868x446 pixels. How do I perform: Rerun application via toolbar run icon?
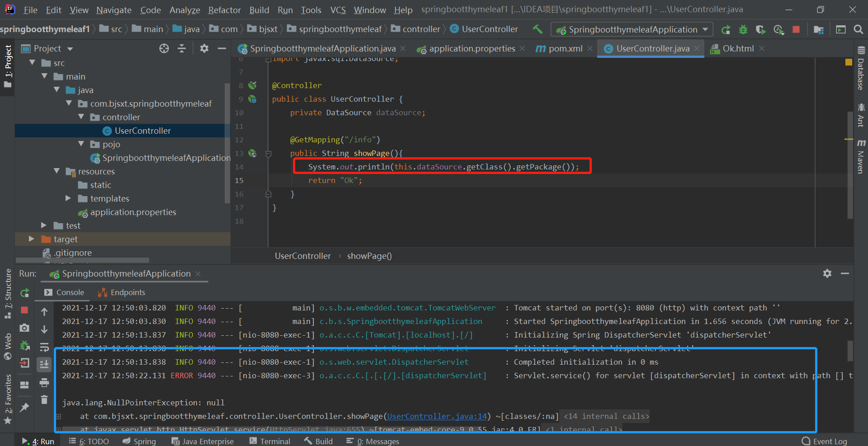(x=726, y=30)
